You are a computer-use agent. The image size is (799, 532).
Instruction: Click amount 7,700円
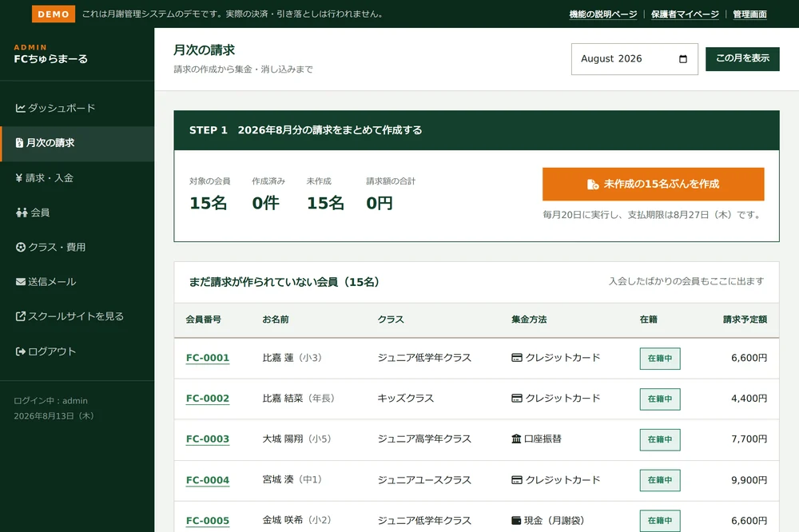pyautogui.click(x=749, y=439)
